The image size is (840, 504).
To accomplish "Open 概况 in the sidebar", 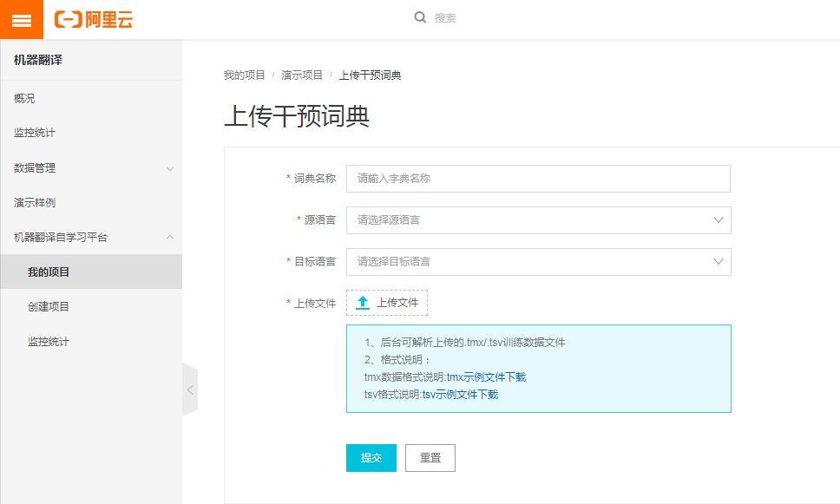I will pos(24,99).
